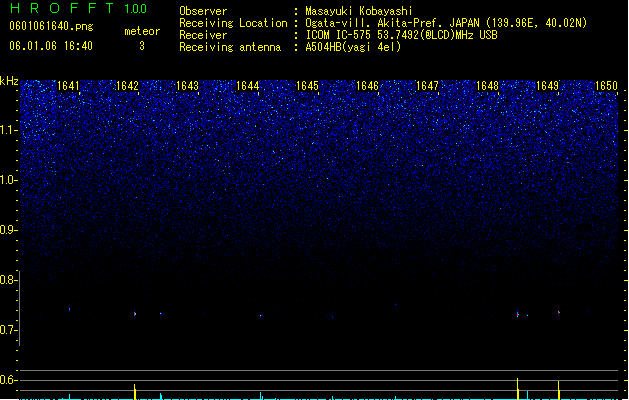Viewport: 629px width, 400px height.
Task: Click the 1645 time label
Action: coord(307,86)
